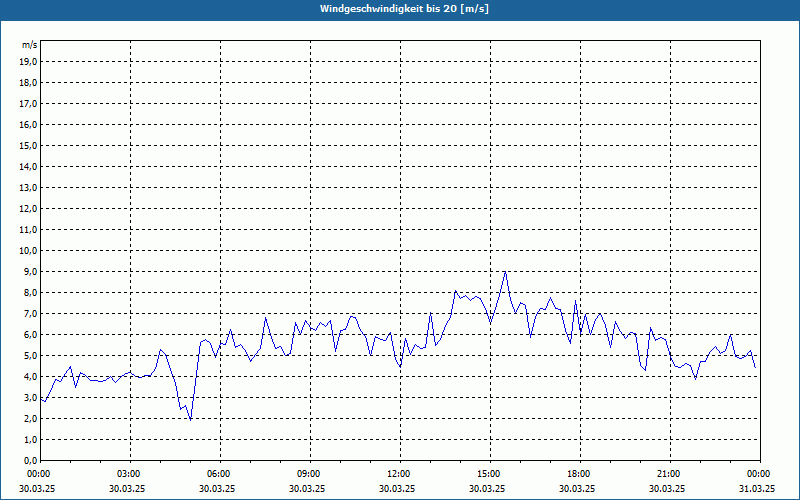Select the 16,0 y-axis value
Screen dimensions: 800x500
28,124
